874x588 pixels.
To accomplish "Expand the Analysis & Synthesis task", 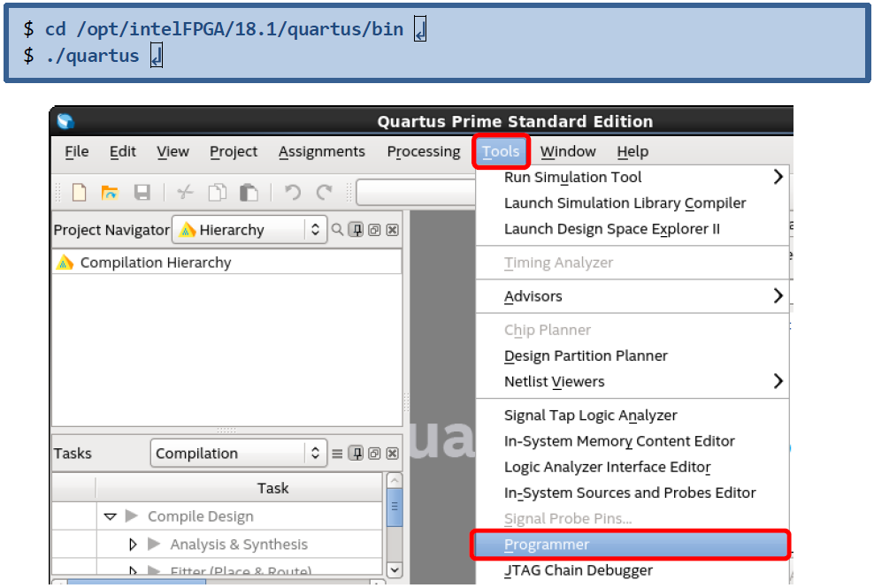I will click(x=134, y=545).
